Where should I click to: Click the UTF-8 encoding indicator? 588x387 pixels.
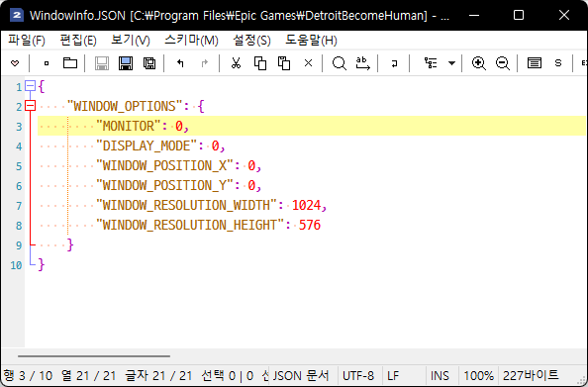tap(358, 375)
